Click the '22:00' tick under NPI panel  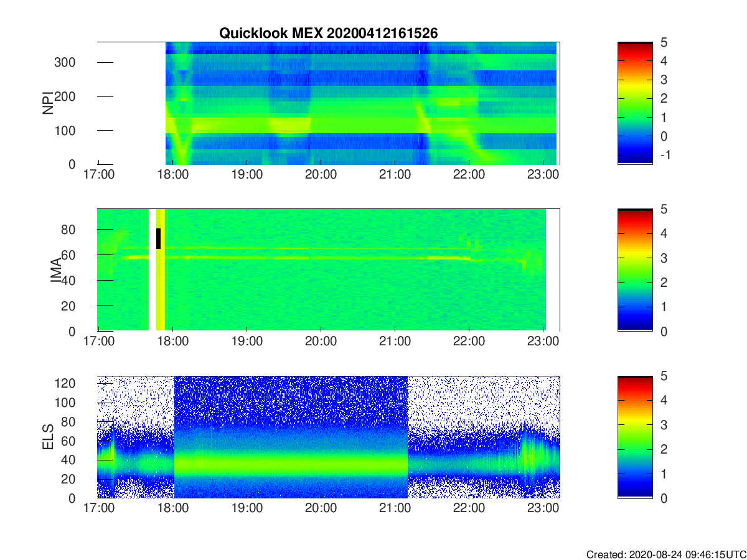coord(469,175)
